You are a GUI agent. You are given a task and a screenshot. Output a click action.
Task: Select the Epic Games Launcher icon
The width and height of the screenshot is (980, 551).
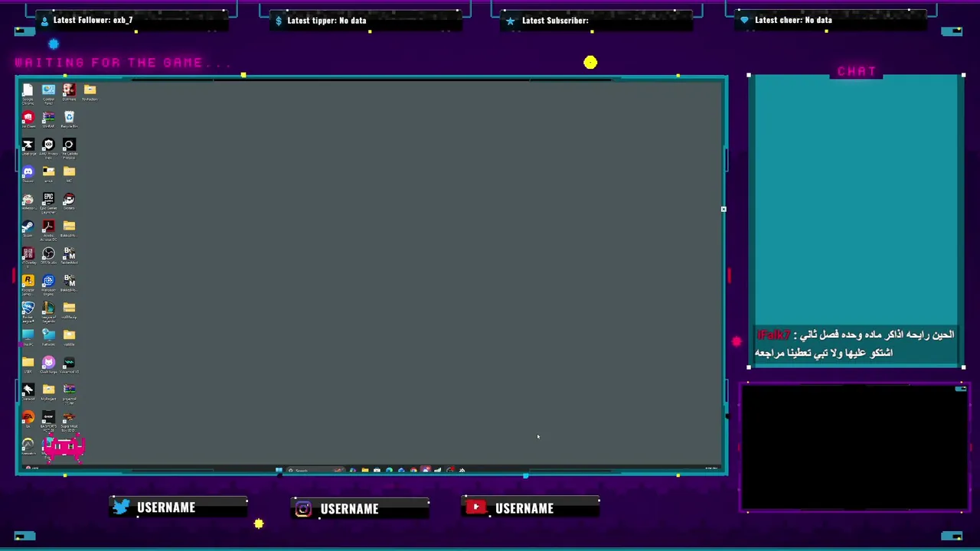(x=48, y=203)
